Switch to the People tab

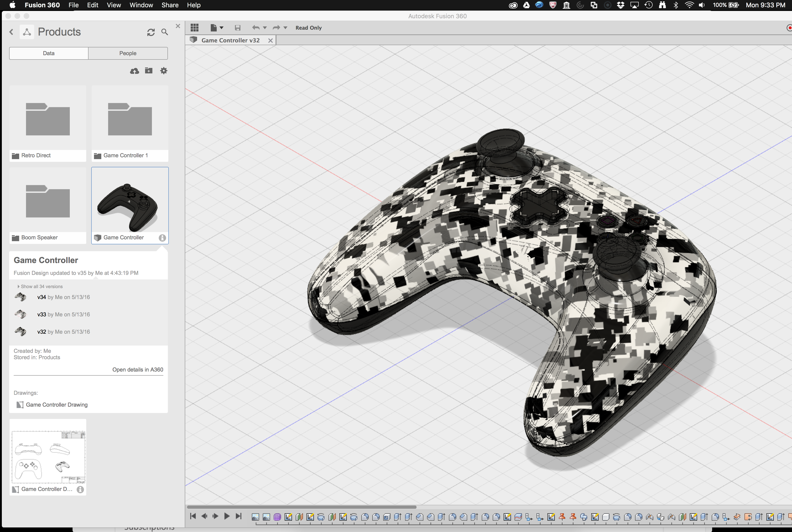[x=128, y=53]
